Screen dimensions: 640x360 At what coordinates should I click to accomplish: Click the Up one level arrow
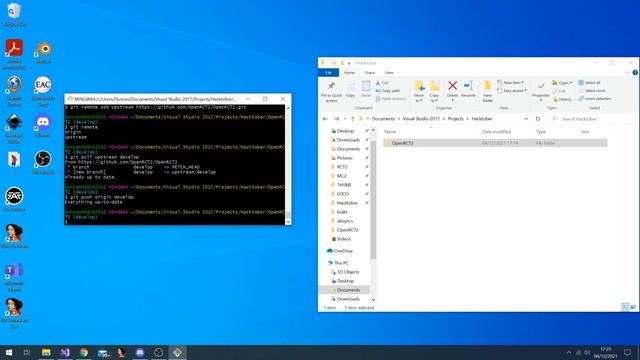click(x=353, y=119)
